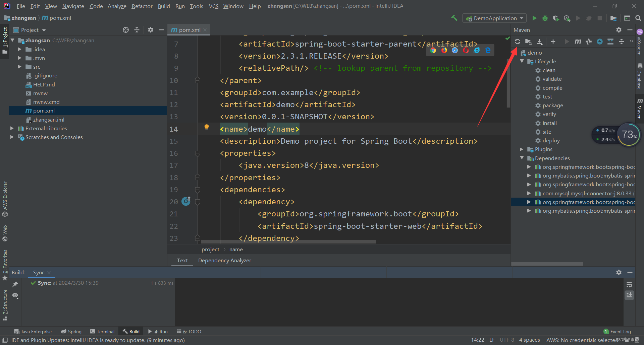Open the File menu
This screenshot has width=644, height=345.
pyautogui.click(x=21, y=6)
